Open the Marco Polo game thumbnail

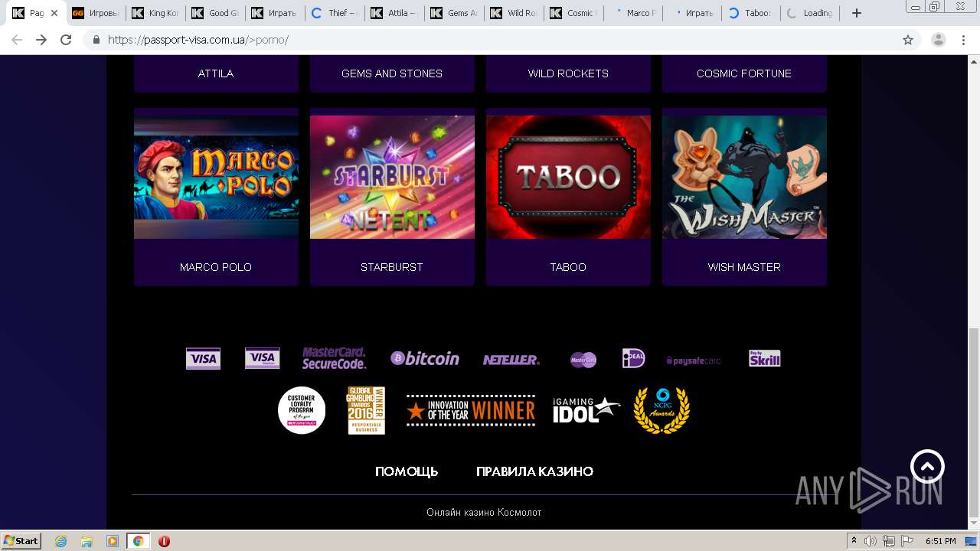(x=216, y=177)
